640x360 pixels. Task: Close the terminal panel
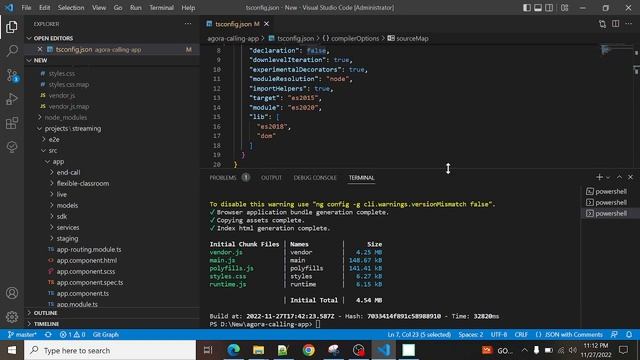pos(631,177)
